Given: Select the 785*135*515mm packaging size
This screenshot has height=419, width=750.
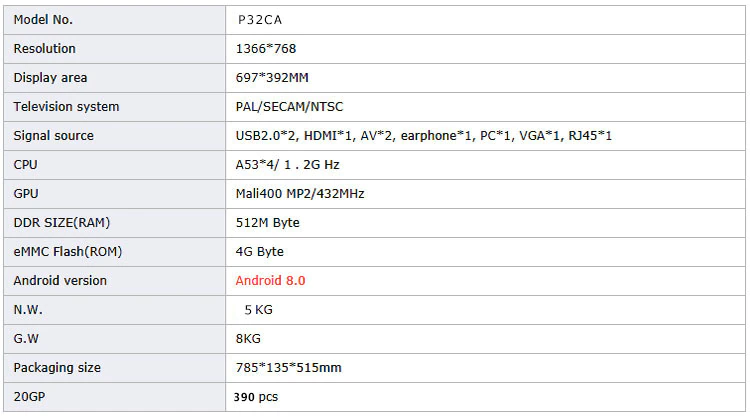Looking at the screenshot, I should (x=288, y=368).
